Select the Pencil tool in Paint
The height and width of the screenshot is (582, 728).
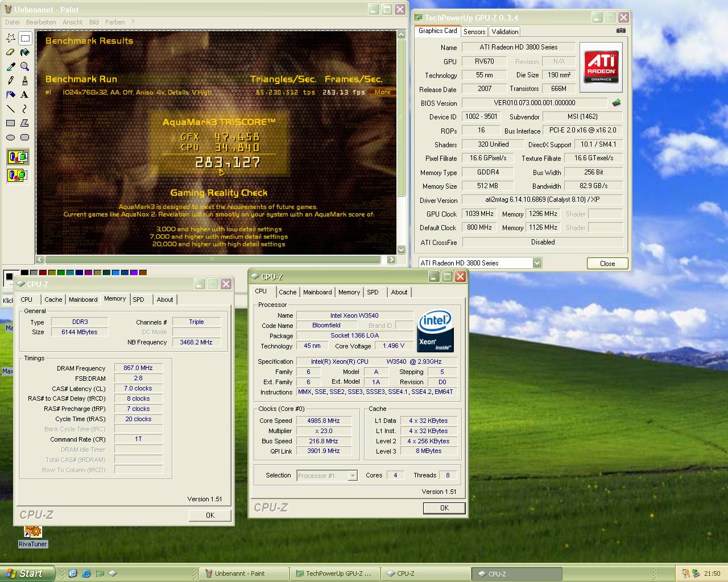pos(11,81)
